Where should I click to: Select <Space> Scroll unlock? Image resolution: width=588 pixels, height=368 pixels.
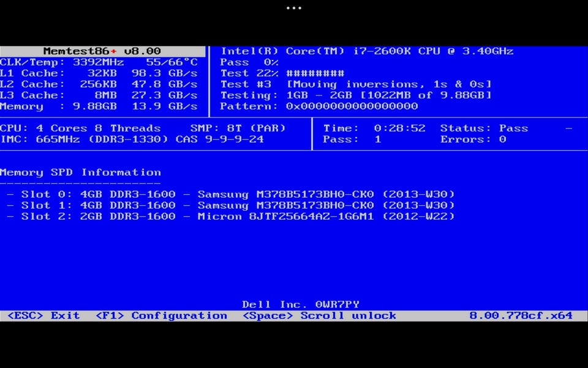click(319, 315)
